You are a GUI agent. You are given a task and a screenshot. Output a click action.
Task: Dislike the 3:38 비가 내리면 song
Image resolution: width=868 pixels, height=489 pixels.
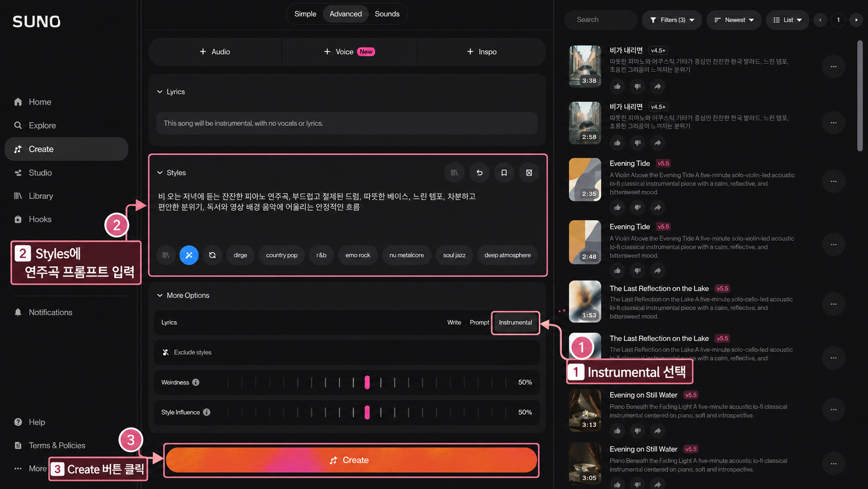click(x=638, y=86)
